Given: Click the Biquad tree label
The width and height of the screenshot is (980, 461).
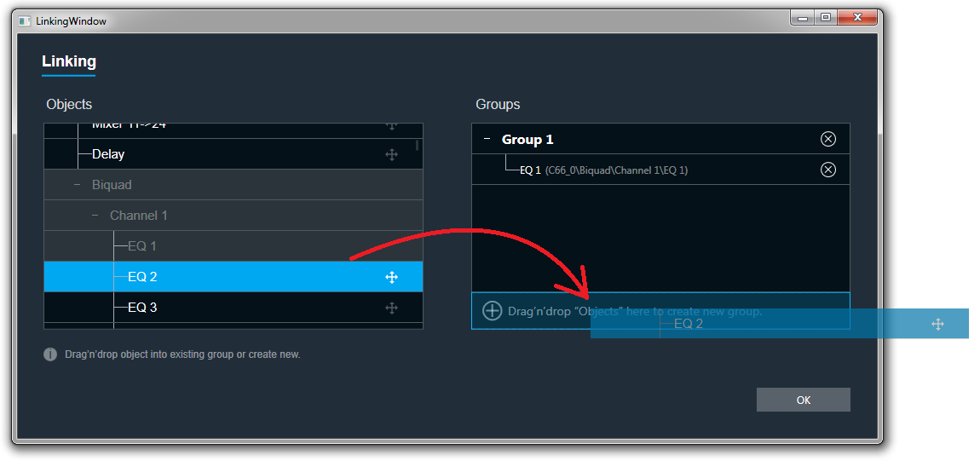Looking at the screenshot, I should (x=112, y=185).
